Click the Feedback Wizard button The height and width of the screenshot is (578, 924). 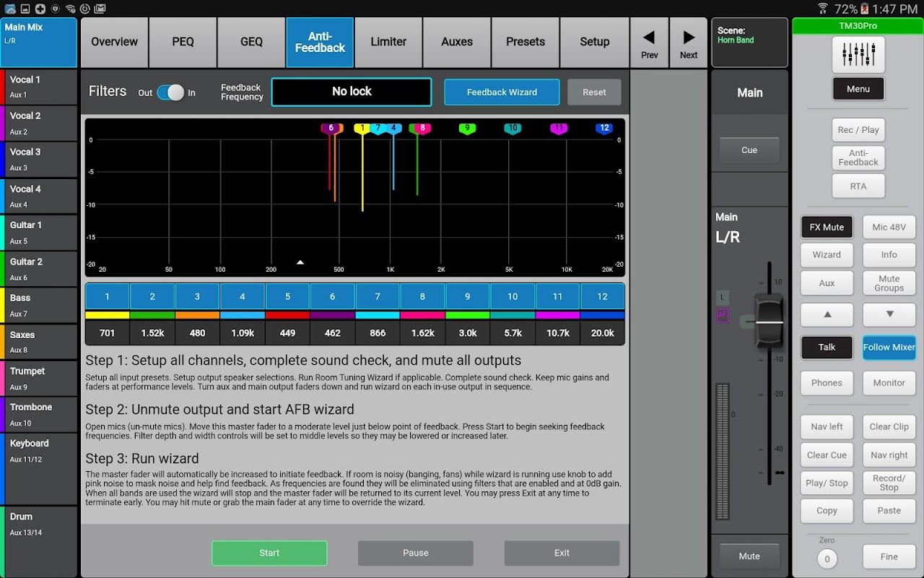point(502,92)
